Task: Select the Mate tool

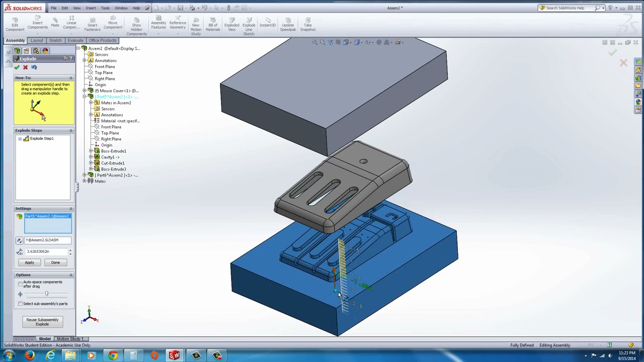Action: (x=55, y=23)
